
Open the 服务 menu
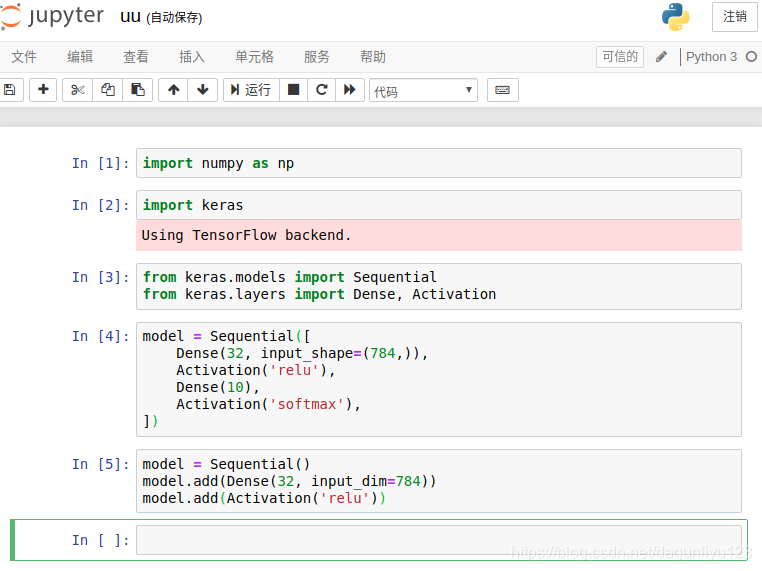tap(317, 57)
